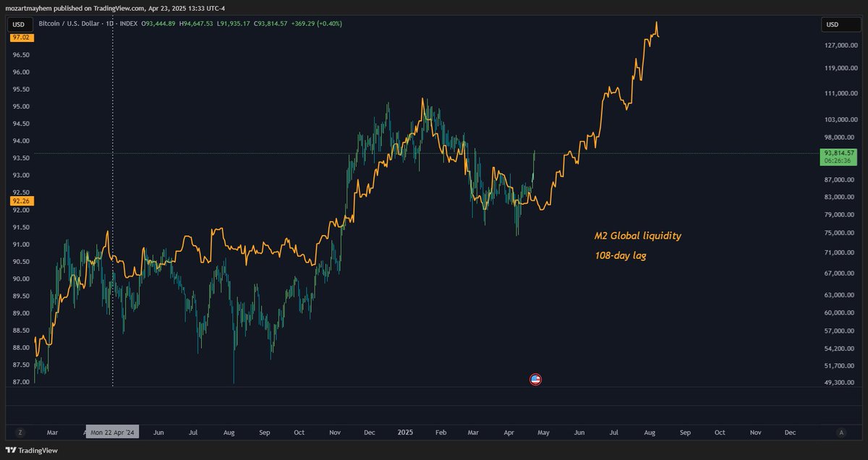Click the Dec label at far right of time axis
The height and width of the screenshot is (460, 868).
pyautogui.click(x=790, y=433)
